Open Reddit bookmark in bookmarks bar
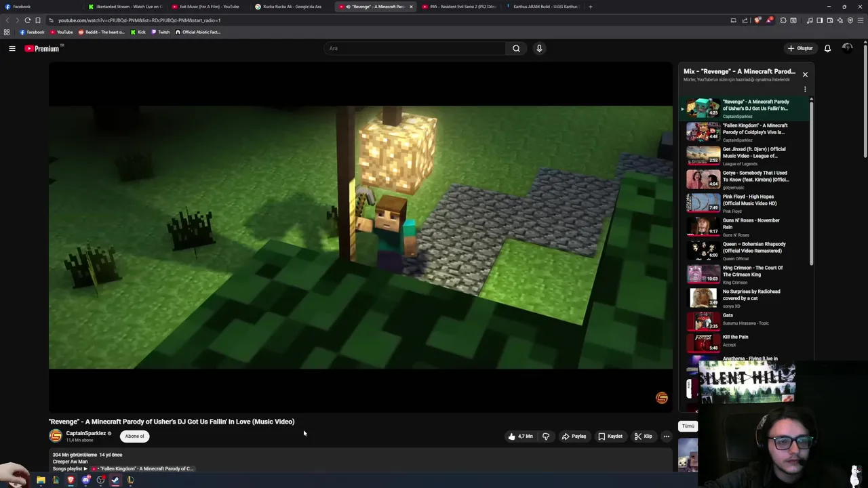868x488 pixels. [102, 32]
